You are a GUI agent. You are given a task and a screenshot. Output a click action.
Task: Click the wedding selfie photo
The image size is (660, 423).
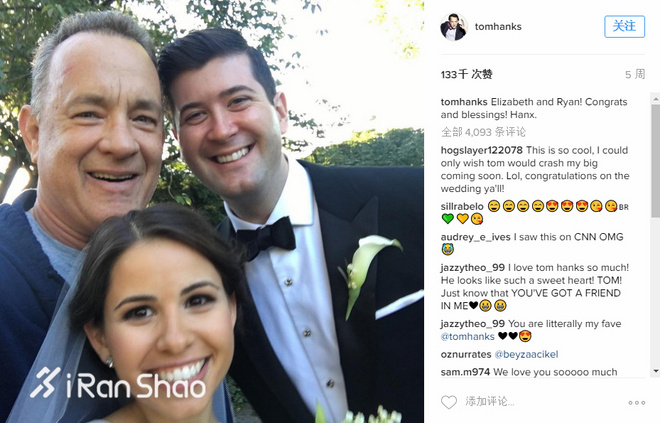[212, 211]
